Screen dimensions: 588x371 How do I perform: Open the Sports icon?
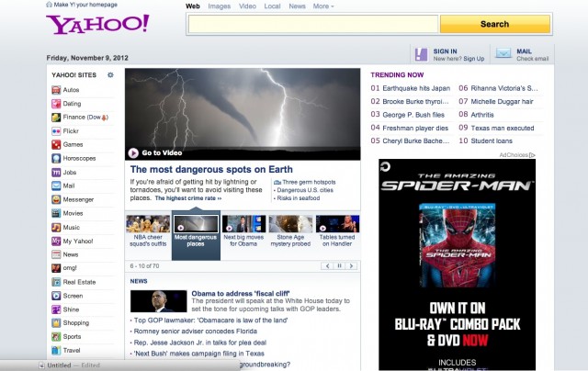(56, 337)
